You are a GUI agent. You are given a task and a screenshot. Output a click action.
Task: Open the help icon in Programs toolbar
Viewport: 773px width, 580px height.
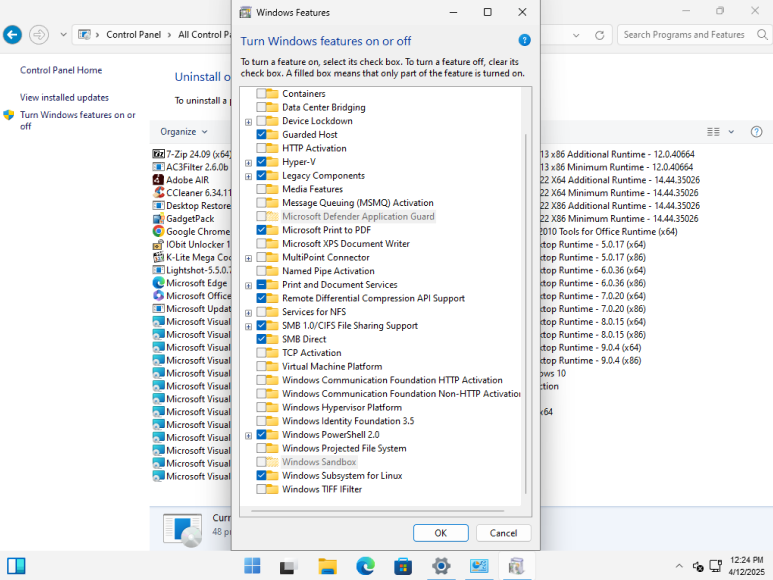(756, 132)
